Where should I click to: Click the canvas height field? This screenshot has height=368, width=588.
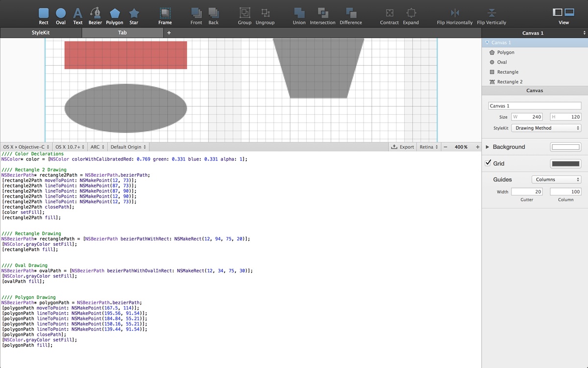(565, 117)
